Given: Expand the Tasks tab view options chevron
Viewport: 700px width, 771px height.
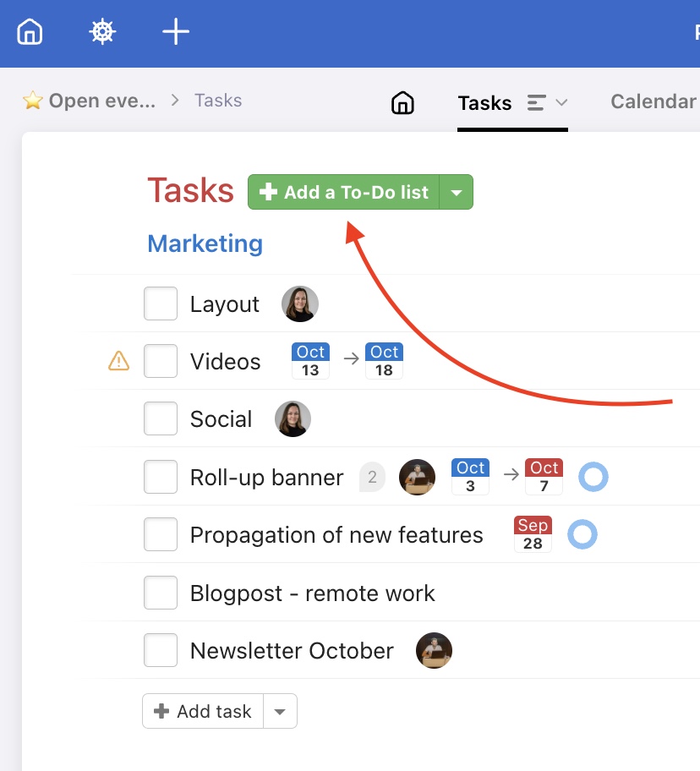Looking at the screenshot, I should pyautogui.click(x=561, y=103).
